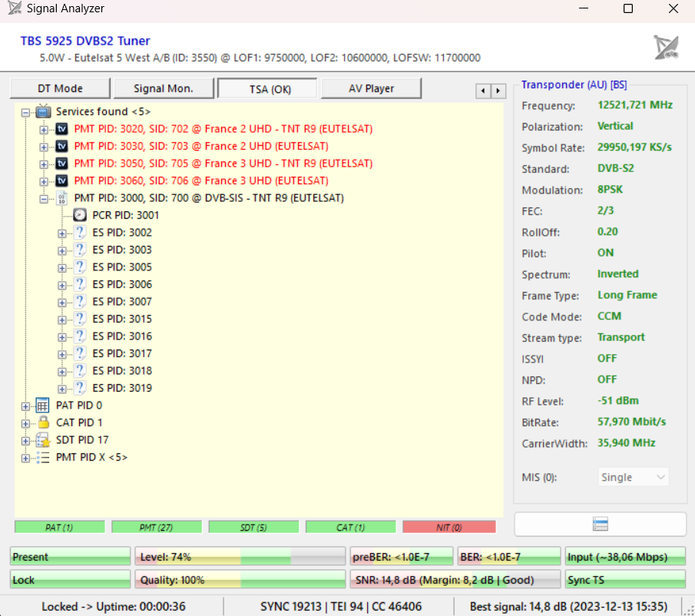Select ES PID 3006 tree row
This screenshot has height=616, width=695.
tap(122, 284)
